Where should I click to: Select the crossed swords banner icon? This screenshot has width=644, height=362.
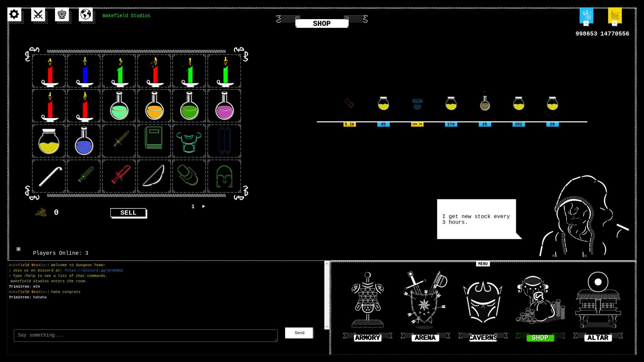point(38,14)
